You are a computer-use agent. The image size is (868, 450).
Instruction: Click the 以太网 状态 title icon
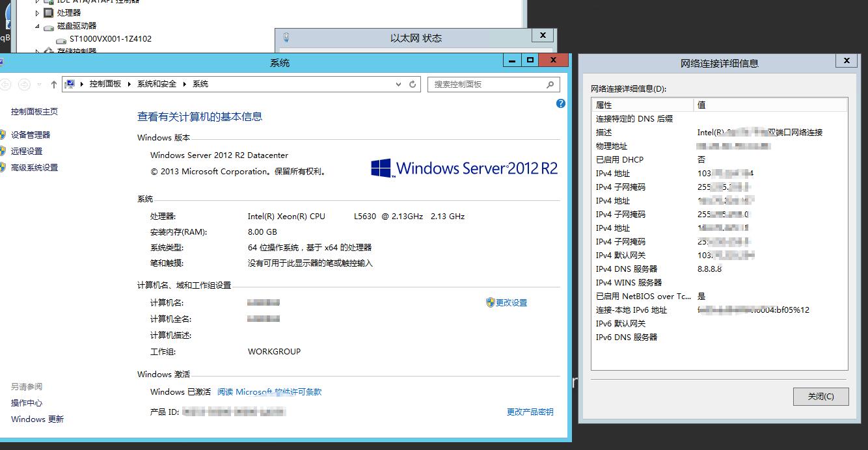pos(286,38)
